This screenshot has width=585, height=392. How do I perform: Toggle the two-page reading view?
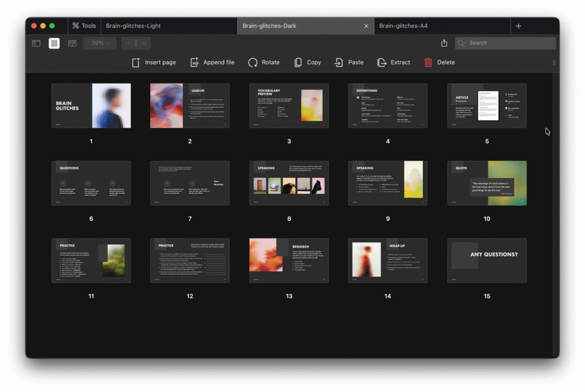coord(72,43)
